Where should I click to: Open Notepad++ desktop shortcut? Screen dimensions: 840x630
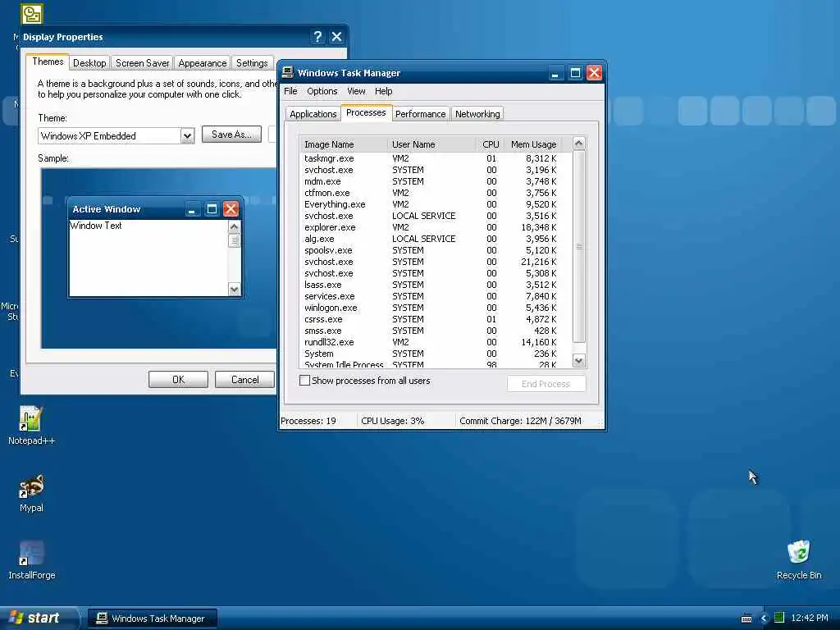point(31,426)
